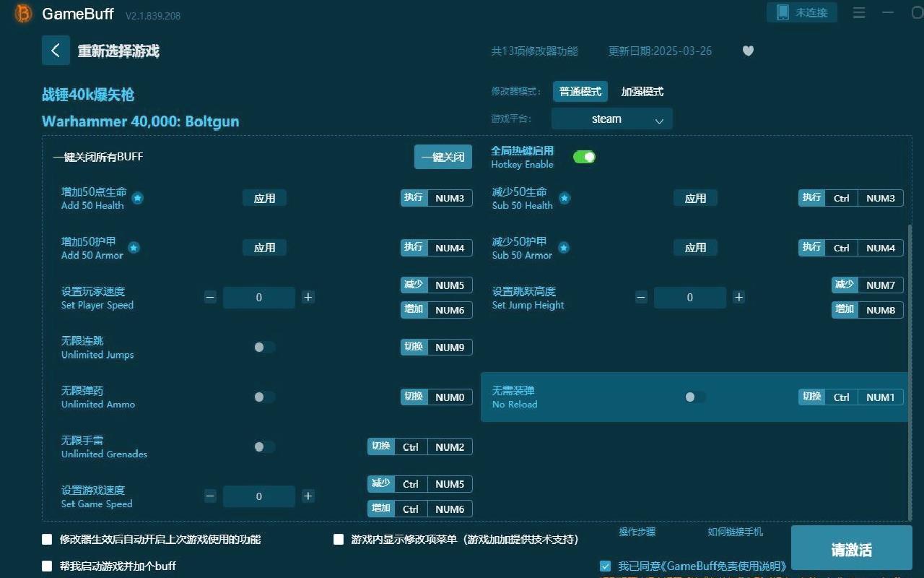Click update date 2025-03-26 text
This screenshot has height=578, width=924.
pos(660,51)
